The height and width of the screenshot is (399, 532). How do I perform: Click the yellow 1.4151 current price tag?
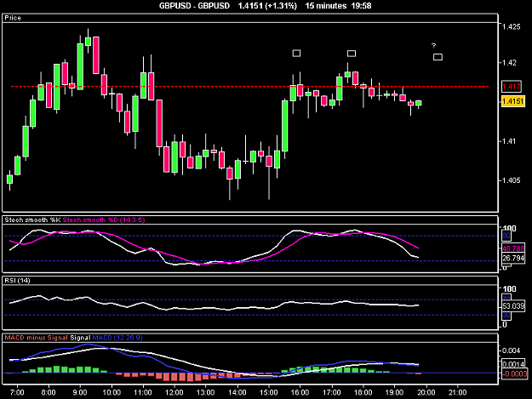(513, 101)
